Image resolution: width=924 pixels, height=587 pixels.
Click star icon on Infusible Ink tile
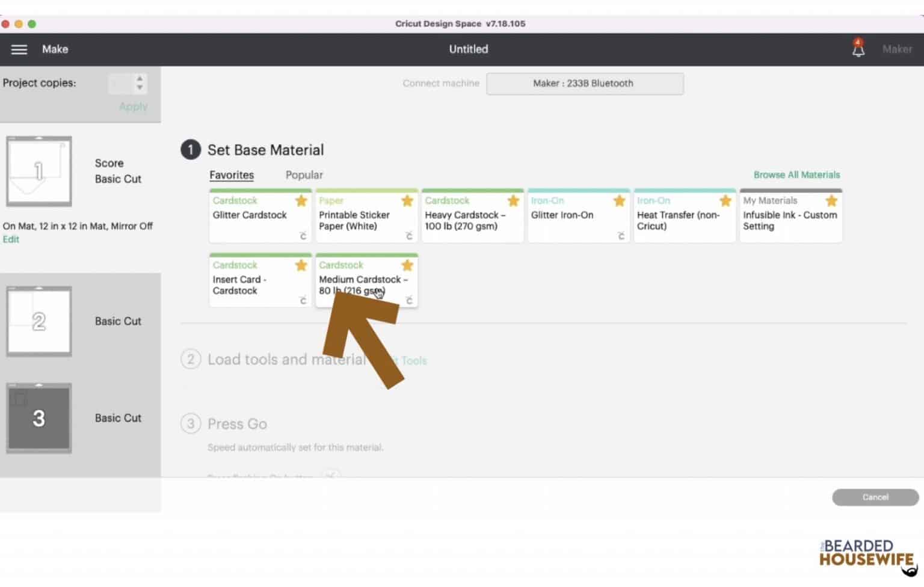pyautogui.click(x=831, y=200)
